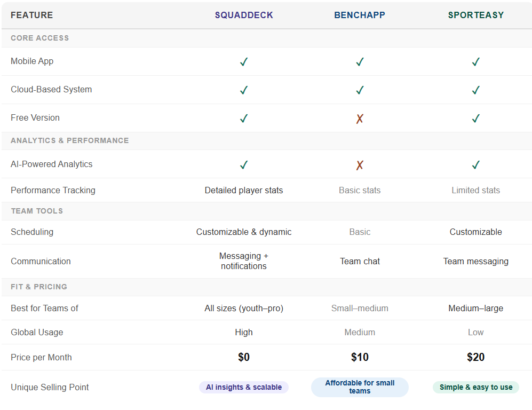Screen dimensions: 532x410
Task: Click the 'Customizable & dynamic' cell
Action: coord(244,232)
